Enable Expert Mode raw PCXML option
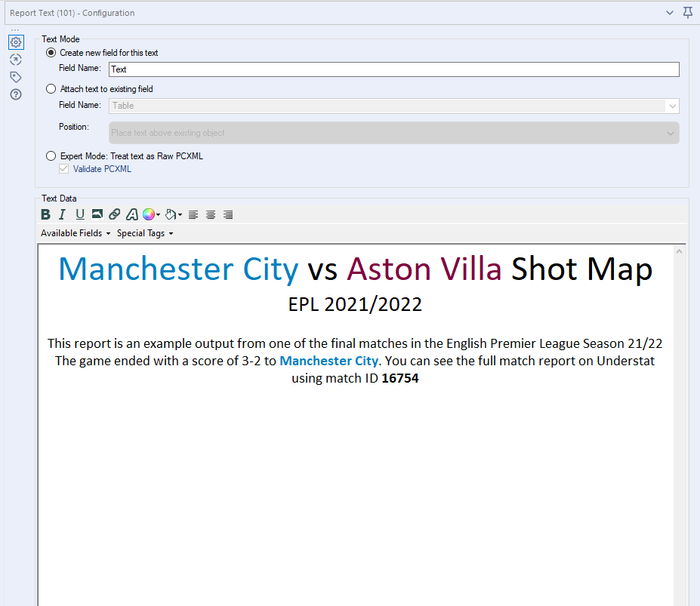Viewport: 700px width, 606px height. point(51,156)
